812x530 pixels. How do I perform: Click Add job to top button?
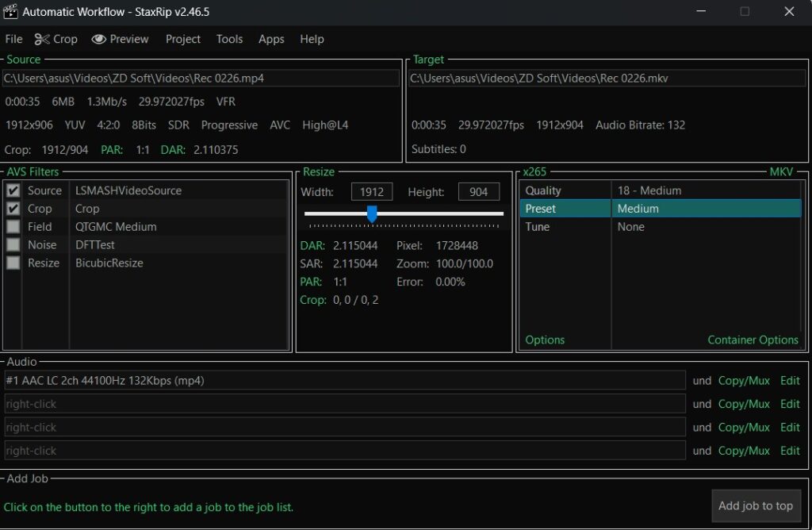pyautogui.click(x=755, y=505)
